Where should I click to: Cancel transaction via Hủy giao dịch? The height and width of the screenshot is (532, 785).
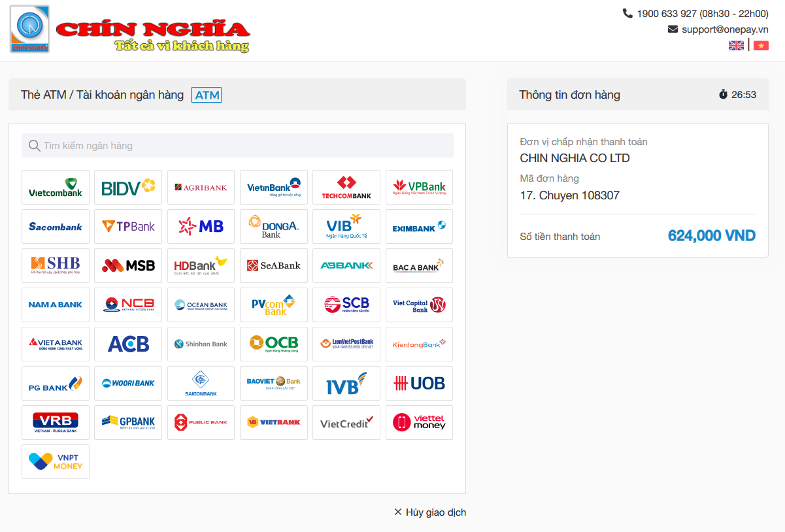click(x=430, y=512)
